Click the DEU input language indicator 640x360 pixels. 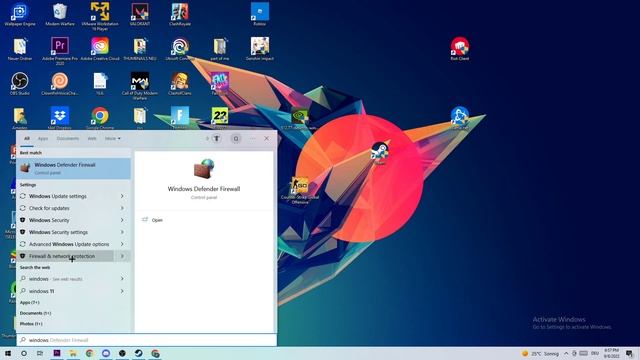tap(595, 353)
